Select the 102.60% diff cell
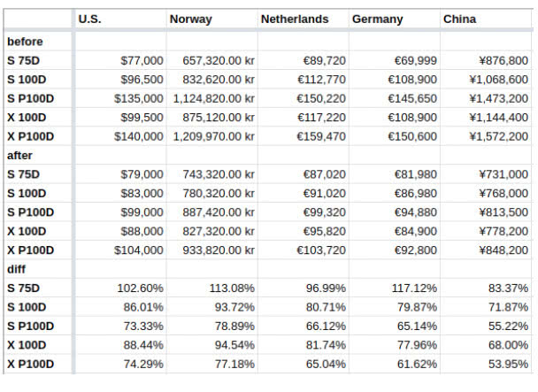 [120, 288]
